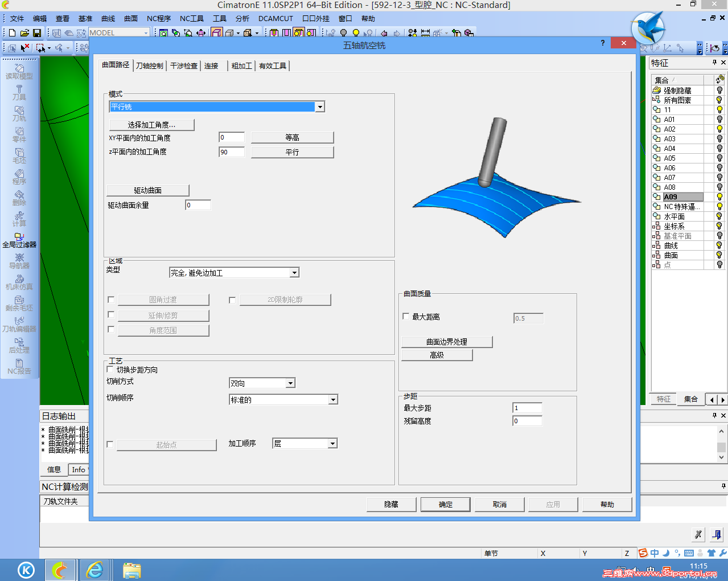Open the 后处理 sidebar tool

pyautogui.click(x=19, y=346)
